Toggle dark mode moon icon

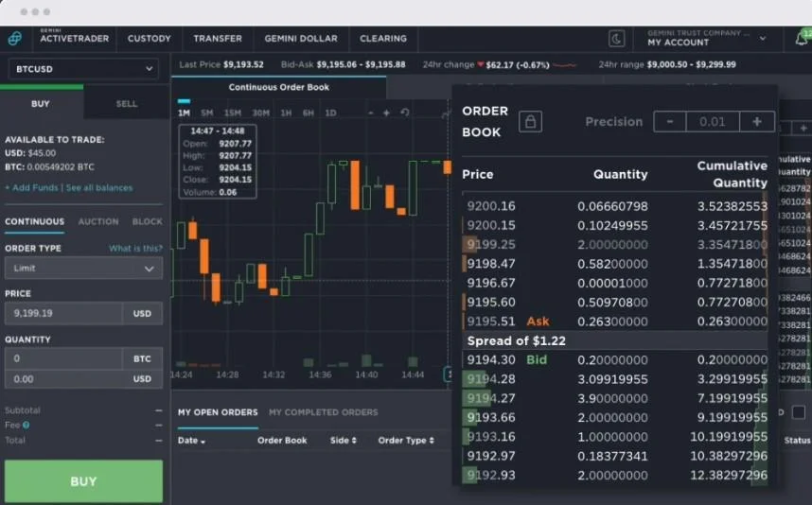616,39
